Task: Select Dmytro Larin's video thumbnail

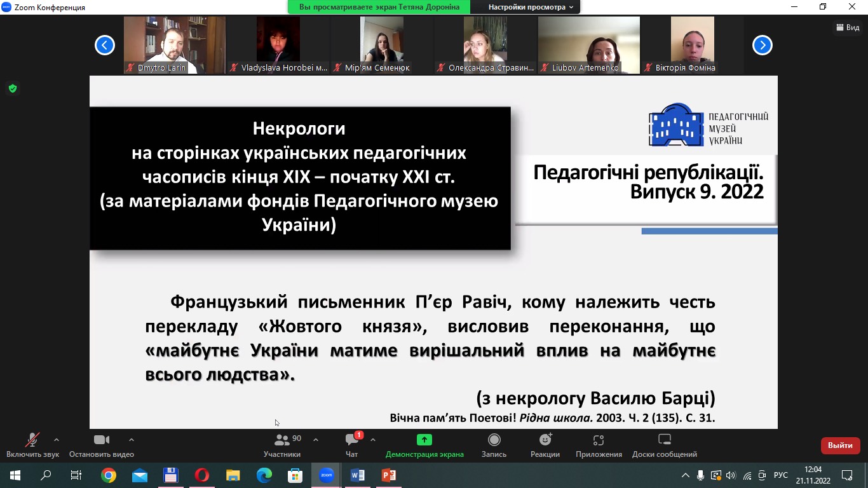Action: click(x=174, y=45)
